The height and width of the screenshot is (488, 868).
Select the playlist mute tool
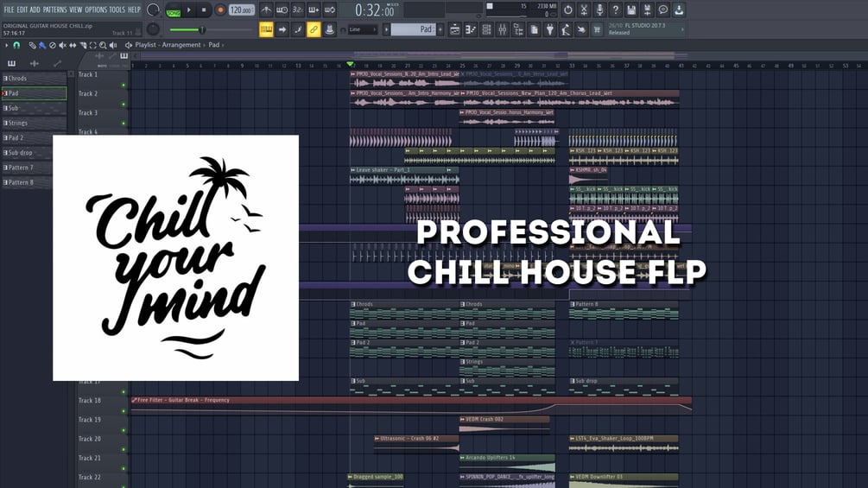point(62,45)
